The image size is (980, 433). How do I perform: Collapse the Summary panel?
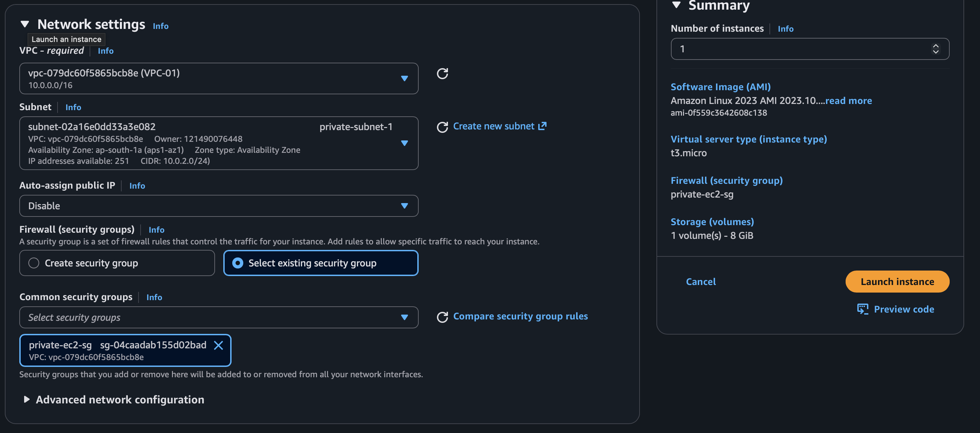coord(676,5)
